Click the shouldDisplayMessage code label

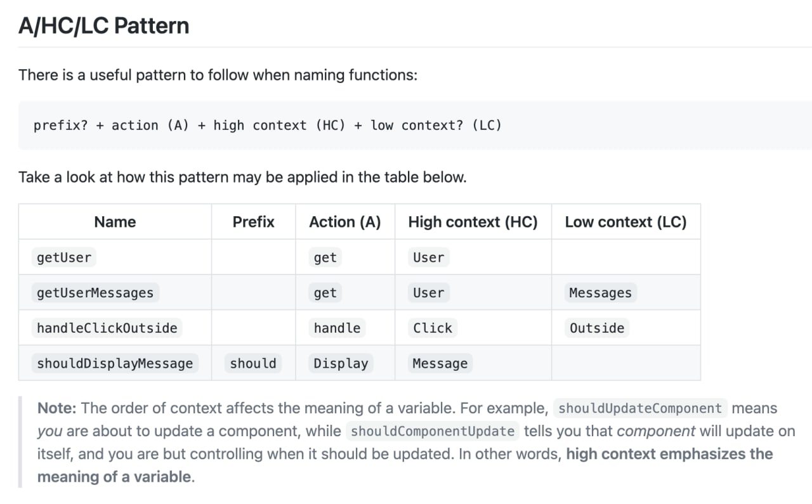pyautogui.click(x=115, y=363)
